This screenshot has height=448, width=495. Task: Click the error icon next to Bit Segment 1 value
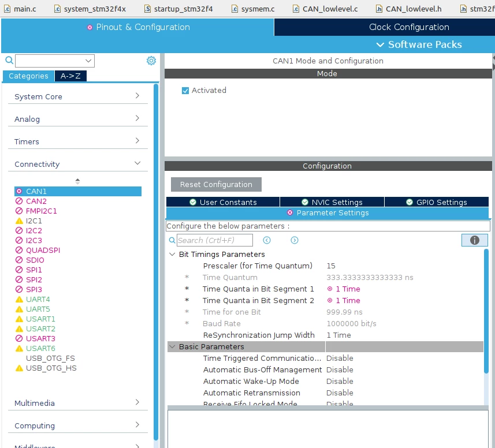(x=330, y=289)
